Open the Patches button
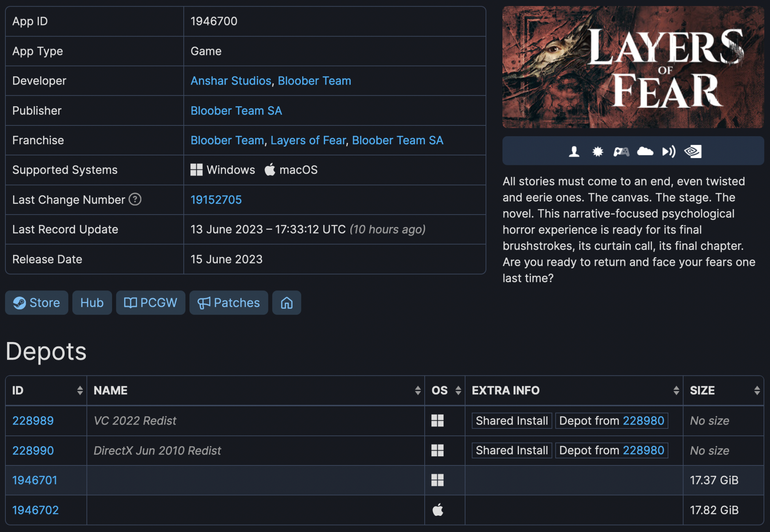This screenshot has height=532, width=770. tap(229, 303)
